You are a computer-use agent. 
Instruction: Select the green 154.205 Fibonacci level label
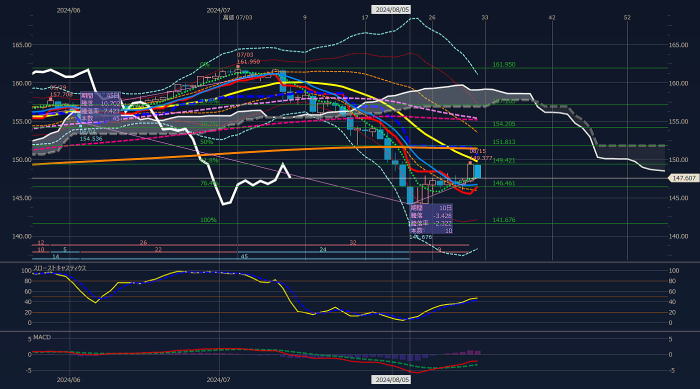click(504, 124)
